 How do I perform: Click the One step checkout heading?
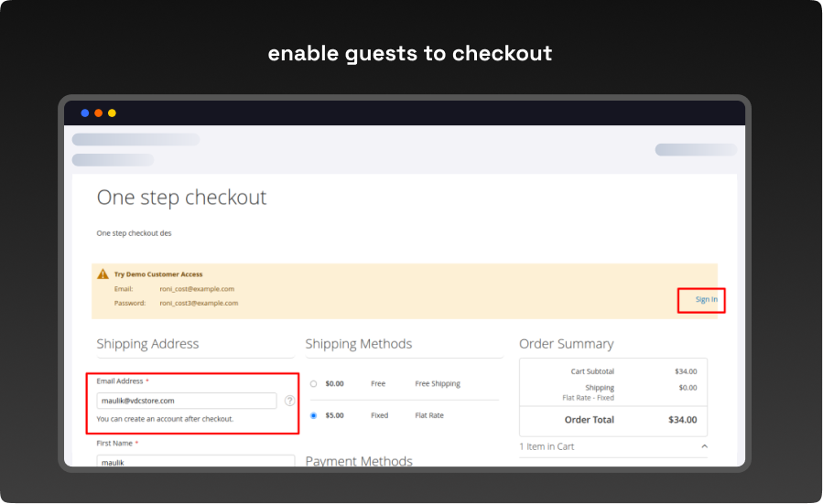point(181,198)
